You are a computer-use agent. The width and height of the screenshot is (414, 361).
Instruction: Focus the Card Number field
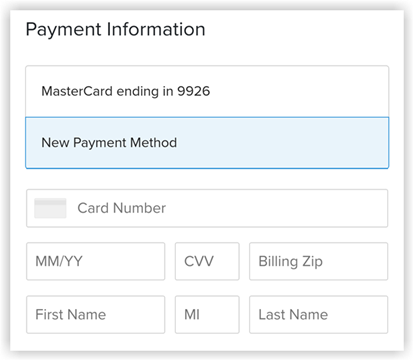click(x=207, y=208)
